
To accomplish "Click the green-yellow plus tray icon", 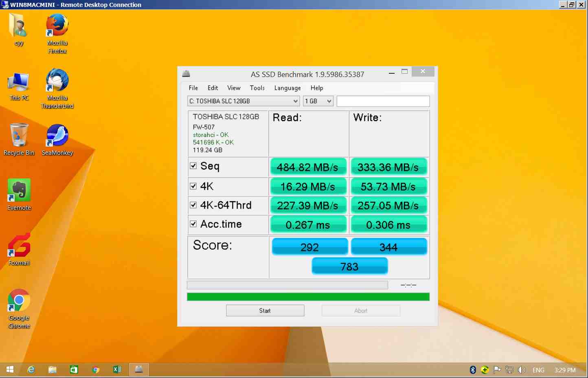I will point(485,370).
